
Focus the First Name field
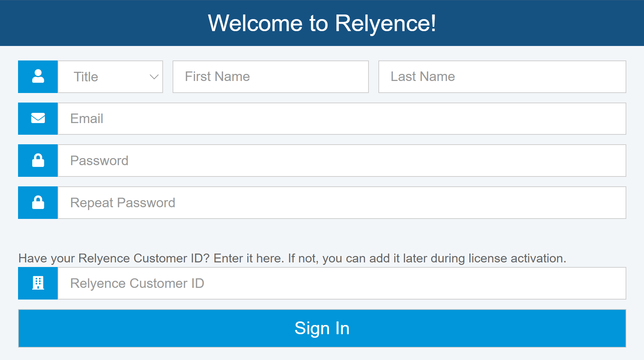tap(271, 77)
